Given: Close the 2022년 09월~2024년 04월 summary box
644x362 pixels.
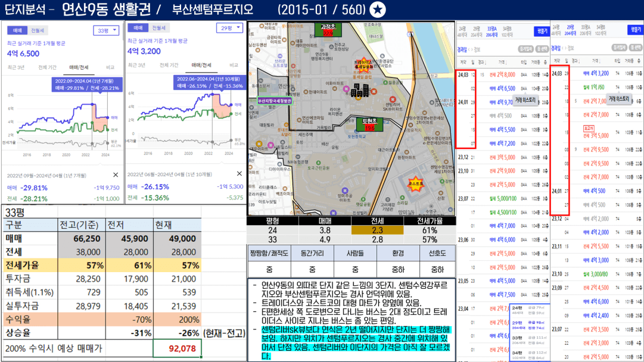Looking at the screenshot, I should [x=116, y=175].
